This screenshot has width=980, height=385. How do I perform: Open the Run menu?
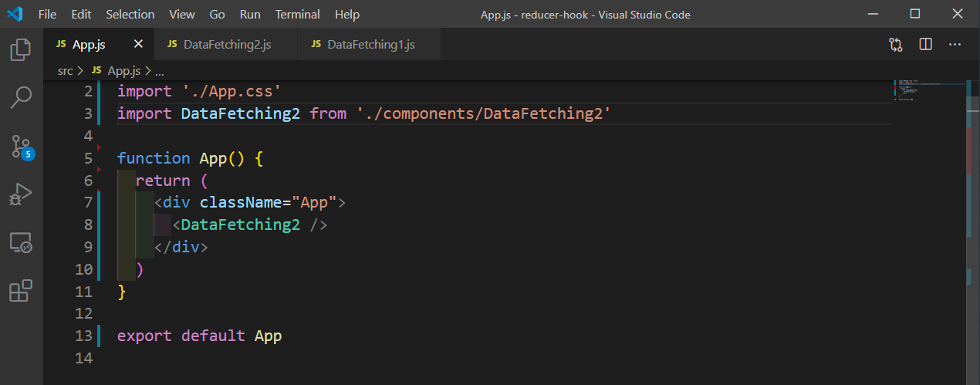tap(250, 14)
